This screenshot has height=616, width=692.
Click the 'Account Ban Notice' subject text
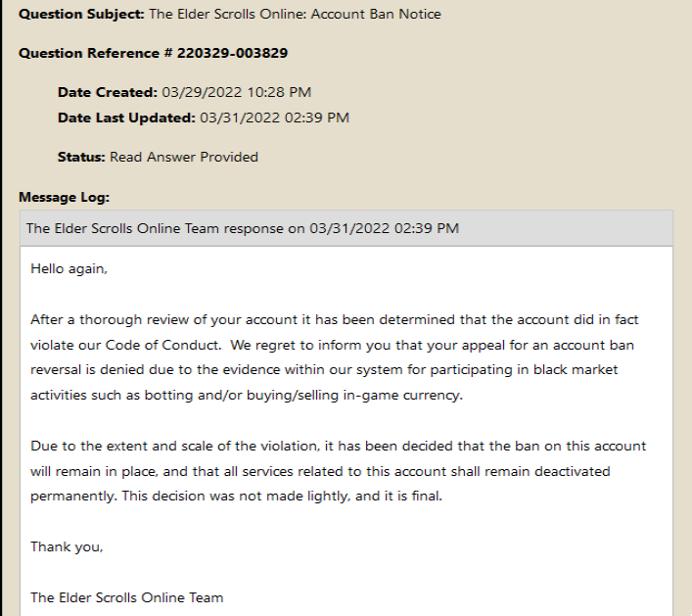(x=378, y=15)
